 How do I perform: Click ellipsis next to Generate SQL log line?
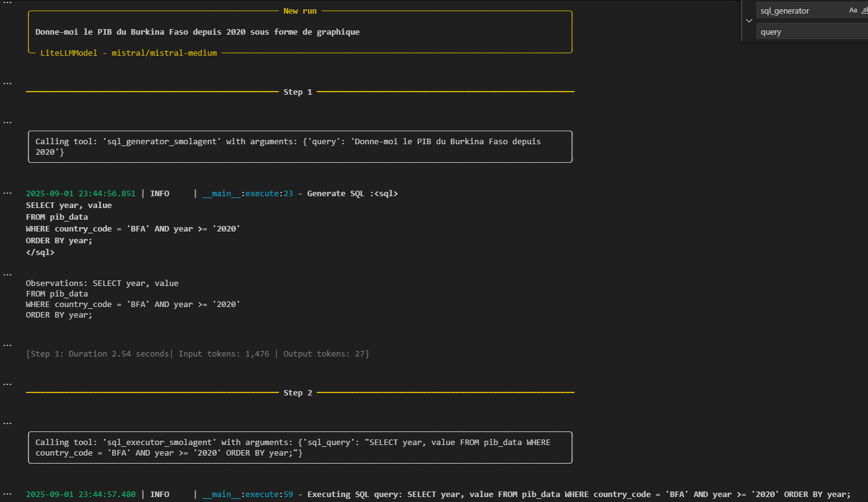pos(7,193)
